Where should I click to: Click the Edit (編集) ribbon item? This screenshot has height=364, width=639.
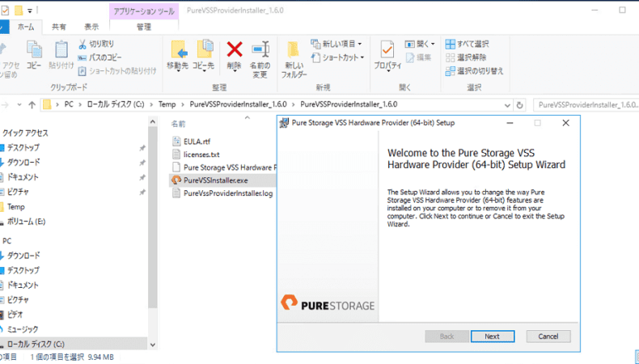click(418, 57)
